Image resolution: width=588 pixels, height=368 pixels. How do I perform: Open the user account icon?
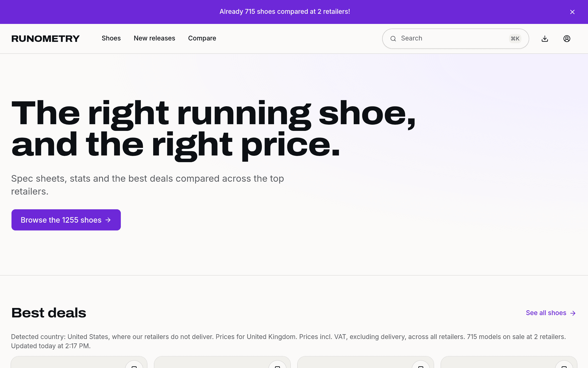point(567,38)
